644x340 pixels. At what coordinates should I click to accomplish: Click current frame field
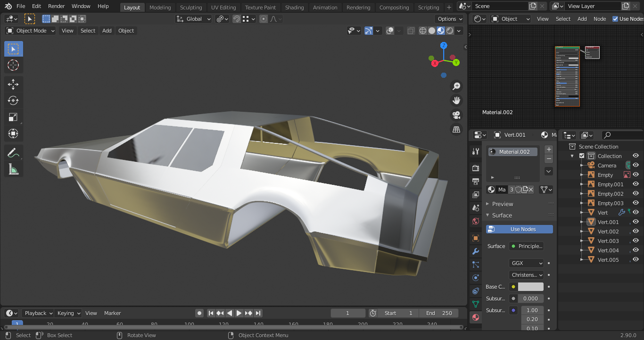(348, 313)
